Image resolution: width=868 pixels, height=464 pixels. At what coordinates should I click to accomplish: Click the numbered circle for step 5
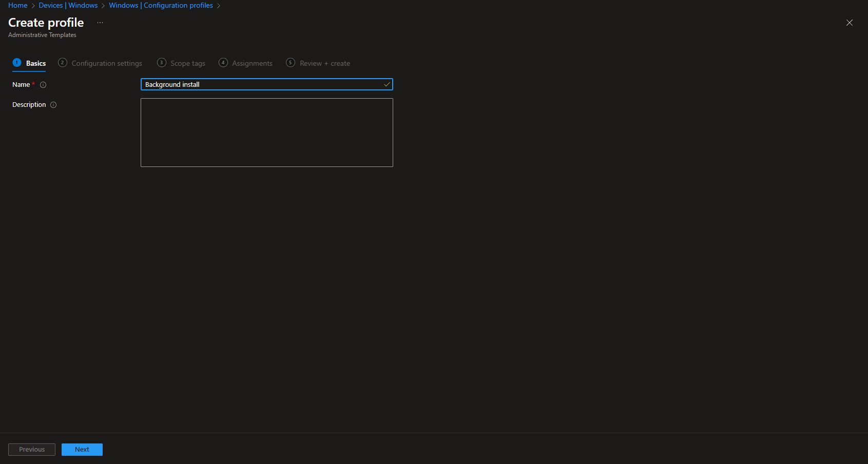[x=290, y=62]
